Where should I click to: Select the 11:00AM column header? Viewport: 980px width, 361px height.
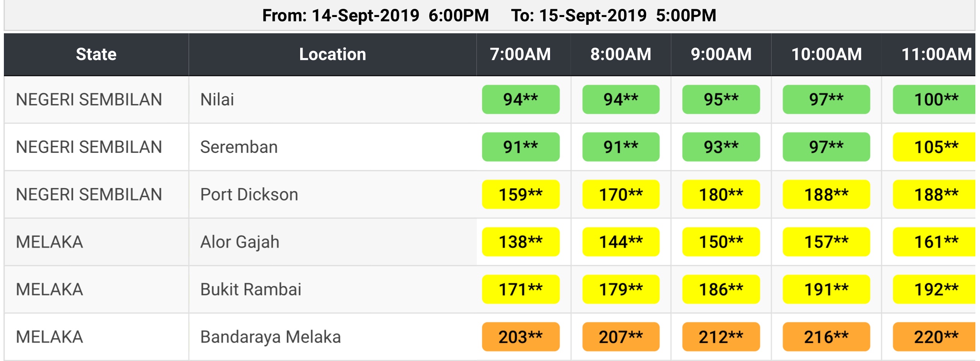935,54
